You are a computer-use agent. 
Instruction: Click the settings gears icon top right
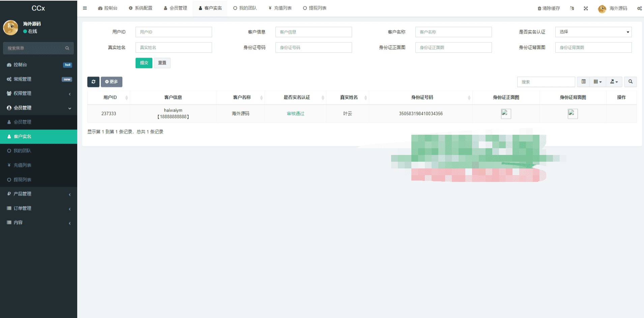coord(639,8)
